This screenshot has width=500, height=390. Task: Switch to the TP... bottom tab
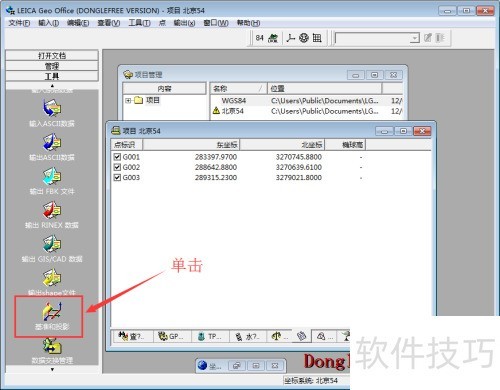210,336
